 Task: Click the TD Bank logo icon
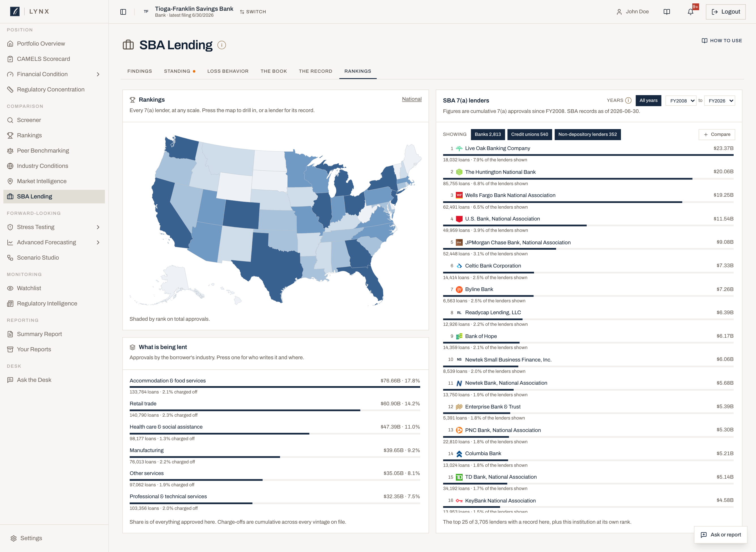point(459,477)
